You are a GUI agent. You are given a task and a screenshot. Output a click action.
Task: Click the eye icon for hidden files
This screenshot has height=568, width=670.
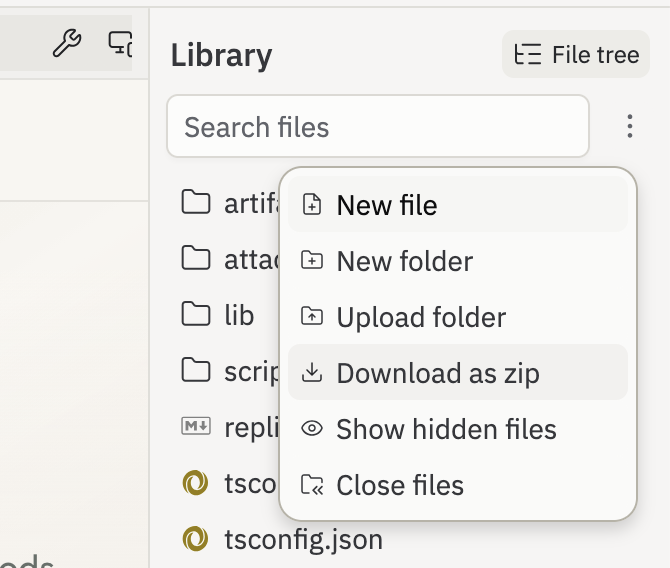[x=312, y=428]
